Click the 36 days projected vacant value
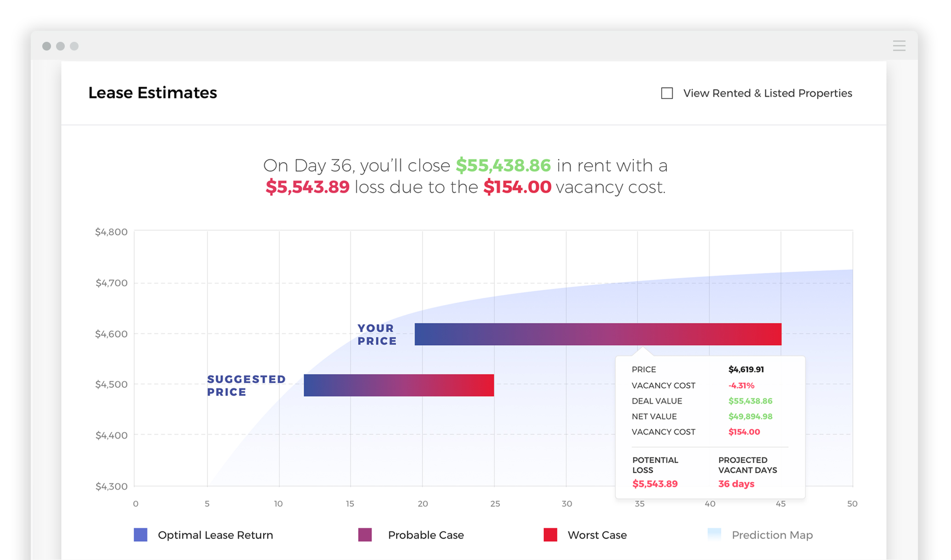Image resolution: width=951 pixels, height=560 pixels. coord(736,484)
